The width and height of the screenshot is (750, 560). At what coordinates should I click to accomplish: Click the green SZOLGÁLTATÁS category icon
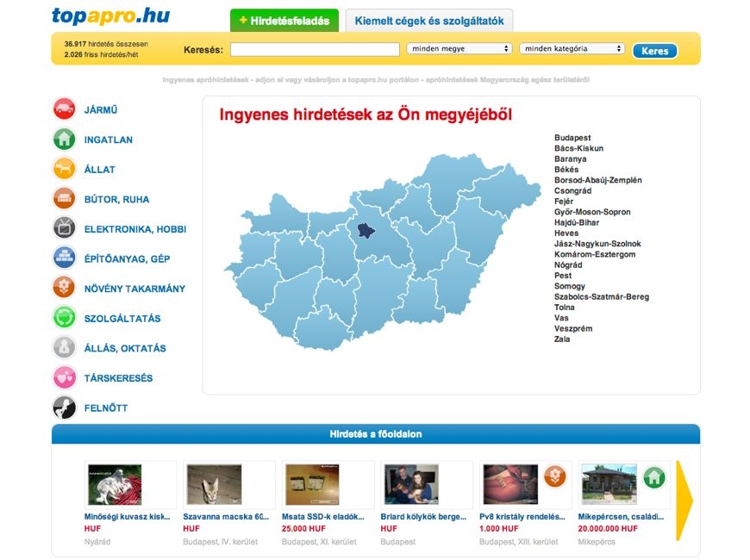tap(64, 319)
